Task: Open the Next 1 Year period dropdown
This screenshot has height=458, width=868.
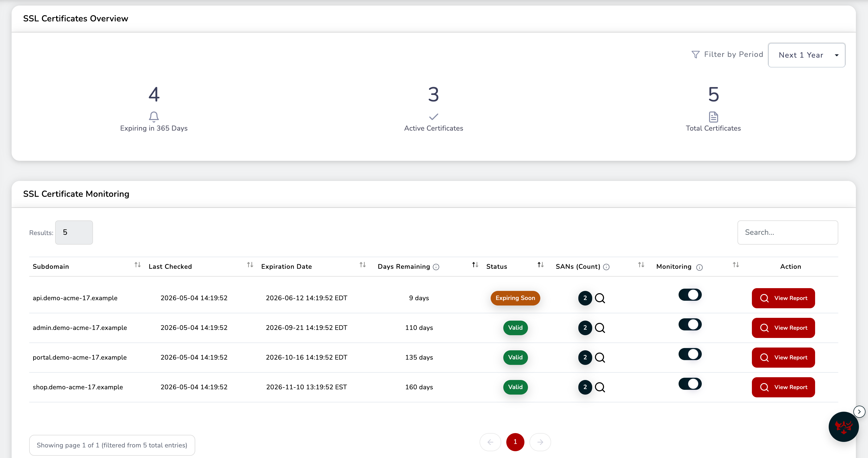Action: [806, 55]
